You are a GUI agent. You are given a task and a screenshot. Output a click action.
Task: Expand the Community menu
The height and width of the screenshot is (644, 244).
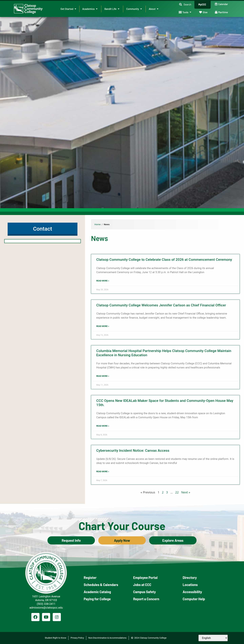coord(134,9)
